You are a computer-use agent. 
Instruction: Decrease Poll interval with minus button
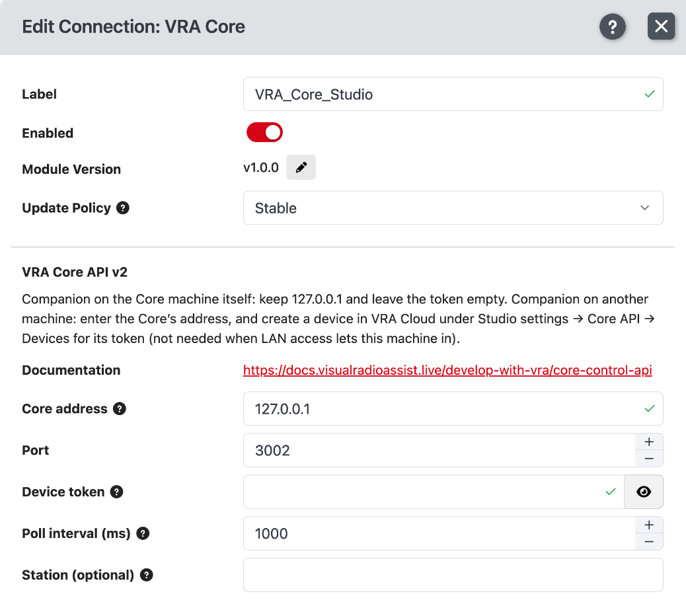coord(649,541)
